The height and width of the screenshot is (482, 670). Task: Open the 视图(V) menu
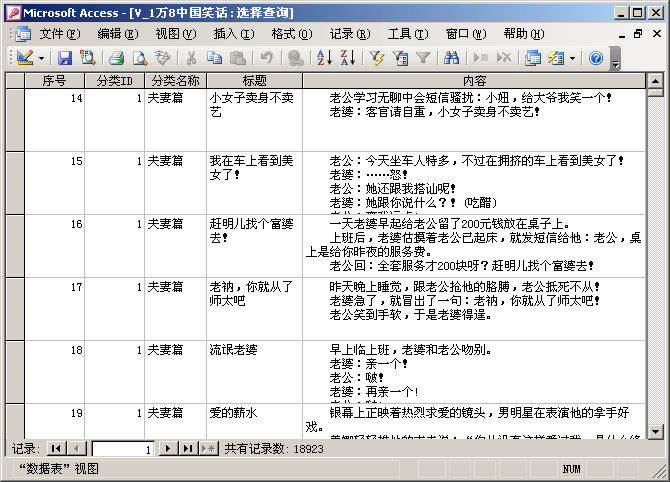176,34
